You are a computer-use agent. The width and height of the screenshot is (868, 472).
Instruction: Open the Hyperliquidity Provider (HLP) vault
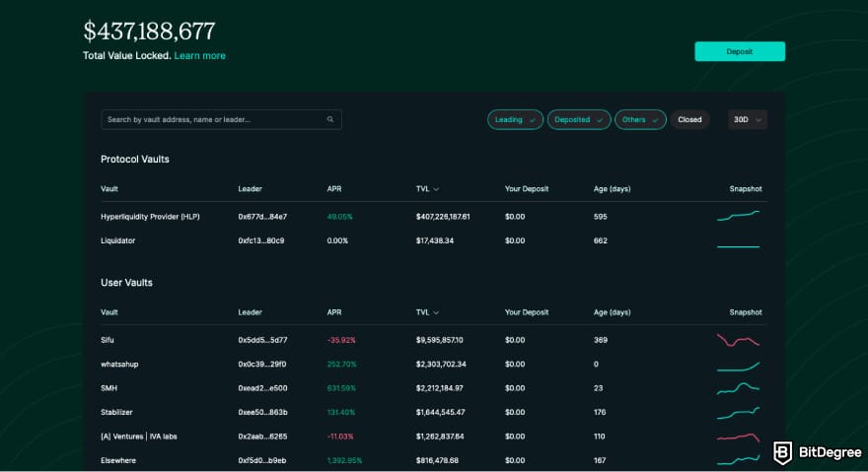coord(150,217)
